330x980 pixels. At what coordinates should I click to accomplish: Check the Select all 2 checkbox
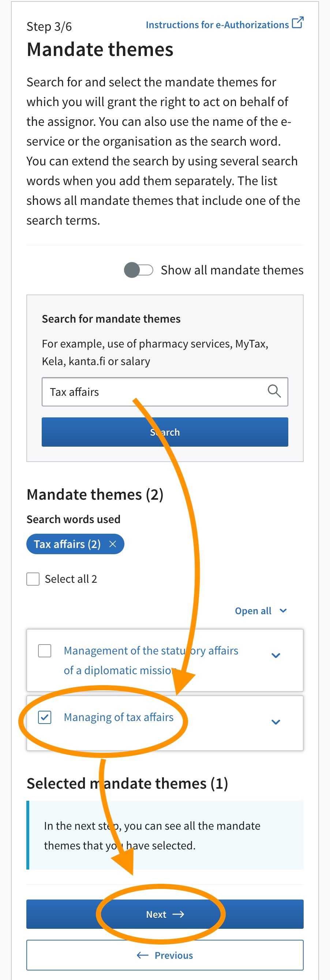[x=33, y=579]
